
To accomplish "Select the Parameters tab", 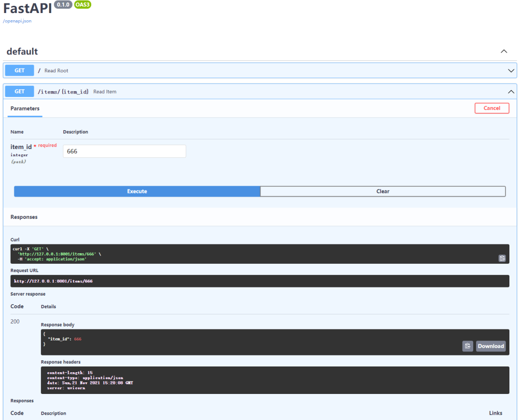I will [25, 108].
